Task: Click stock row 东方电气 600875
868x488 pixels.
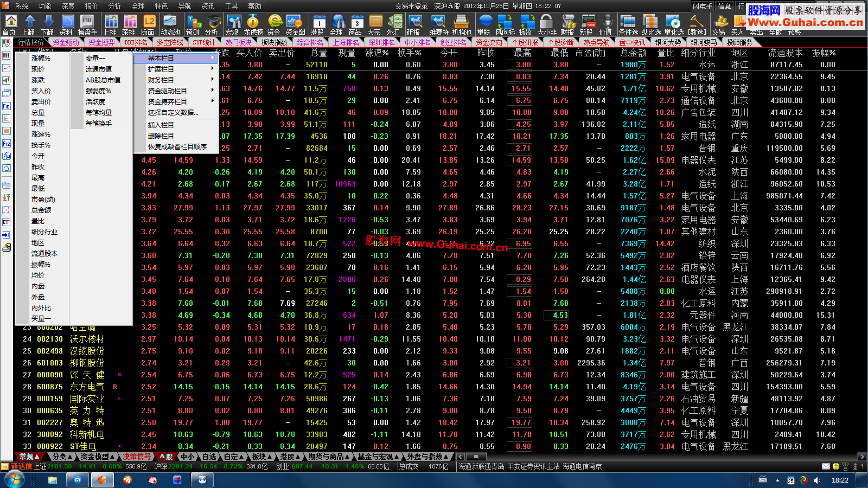Action: click(x=434, y=387)
